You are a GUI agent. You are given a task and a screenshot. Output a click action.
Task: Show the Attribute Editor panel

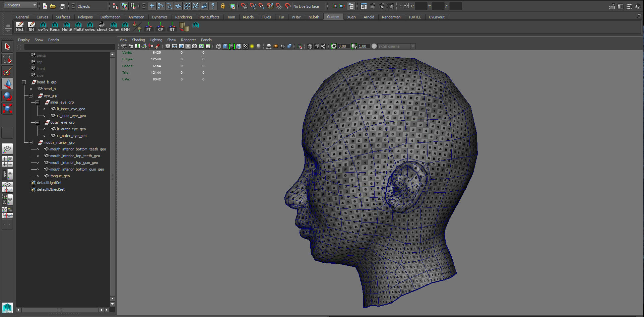click(621, 6)
